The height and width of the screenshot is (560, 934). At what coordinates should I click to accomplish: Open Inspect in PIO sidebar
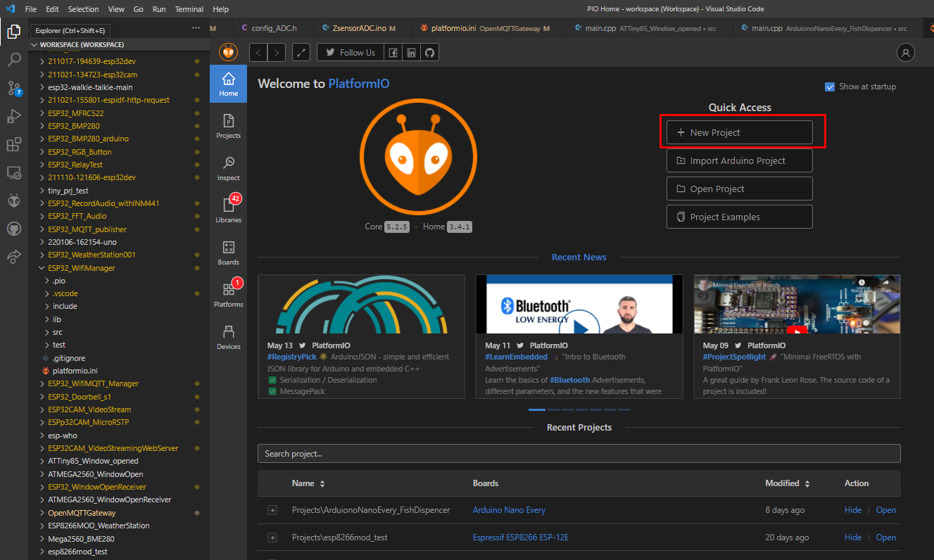(228, 168)
